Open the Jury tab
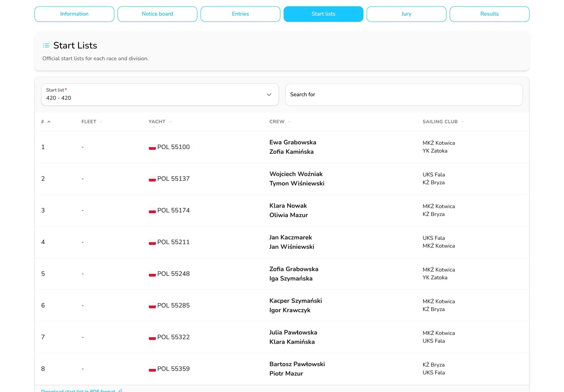The width and height of the screenshot is (564, 392). tap(407, 14)
